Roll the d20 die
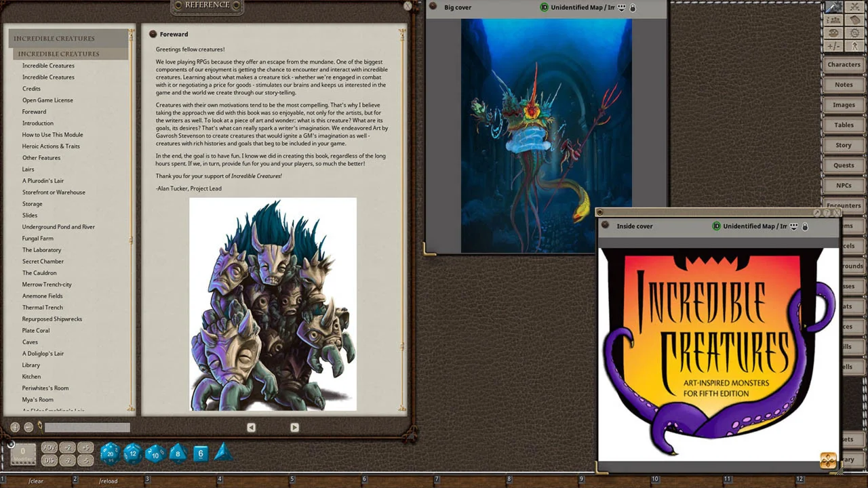The image size is (868, 488). [x=110, y=453]
